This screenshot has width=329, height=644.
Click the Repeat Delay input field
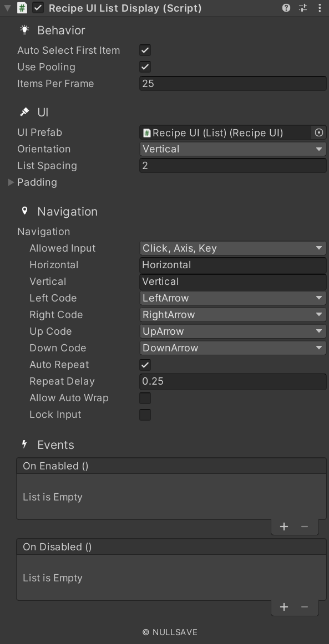[232, 381]
